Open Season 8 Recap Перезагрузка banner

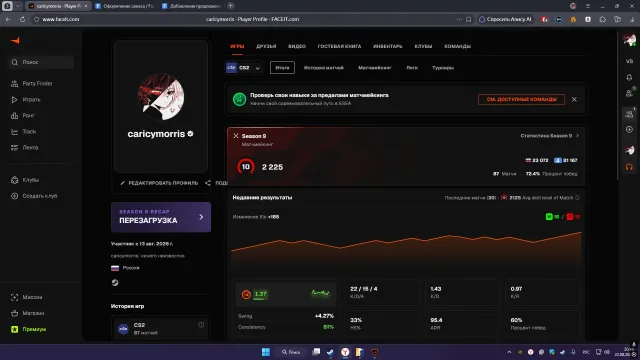pyautogui.click(x=161, y=217)
